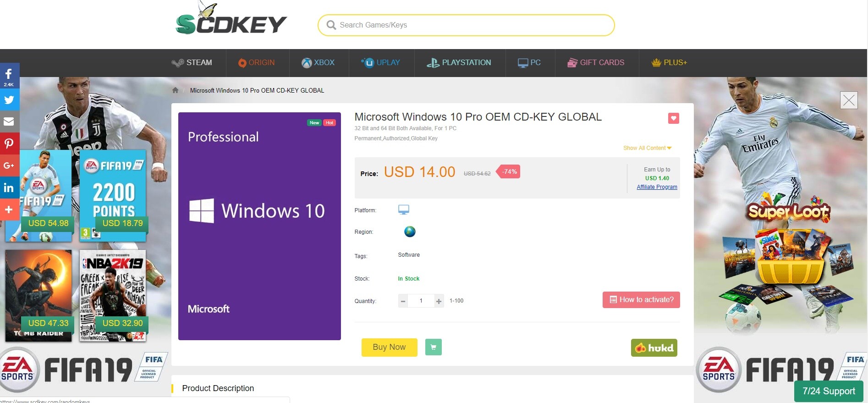This screenshot has width=868, height=403.
Task: Close the ad with X button
Action: [x=849, y=100]
